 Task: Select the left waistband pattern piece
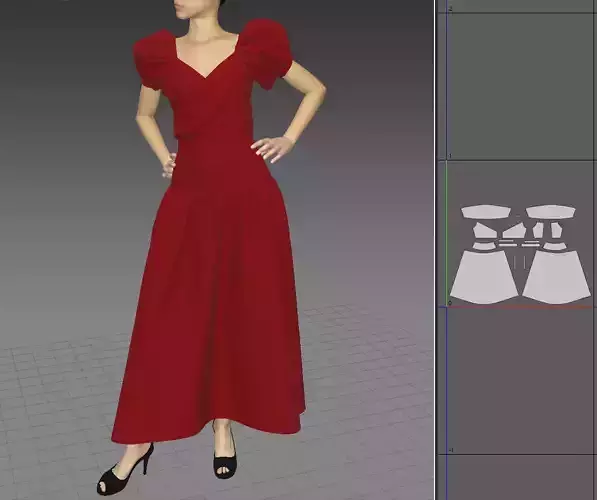coord(485,246)
